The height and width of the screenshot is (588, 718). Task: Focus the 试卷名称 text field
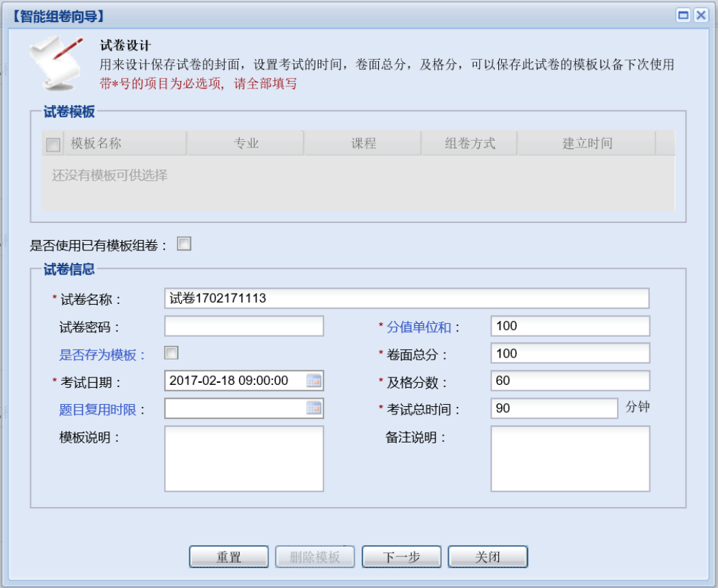[406, 298]
